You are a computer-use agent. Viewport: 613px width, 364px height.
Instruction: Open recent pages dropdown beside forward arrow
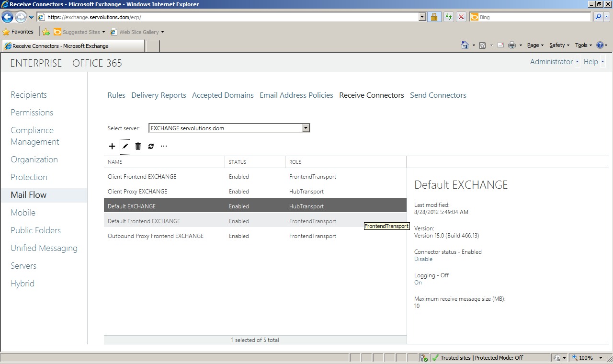coord(32,17)
